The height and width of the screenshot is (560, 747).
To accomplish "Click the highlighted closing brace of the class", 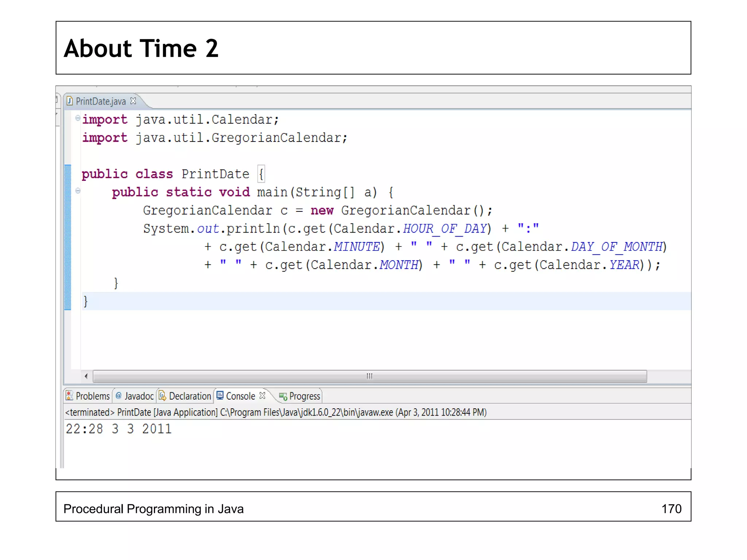I will pyautogui.click(x=86, y=302).
